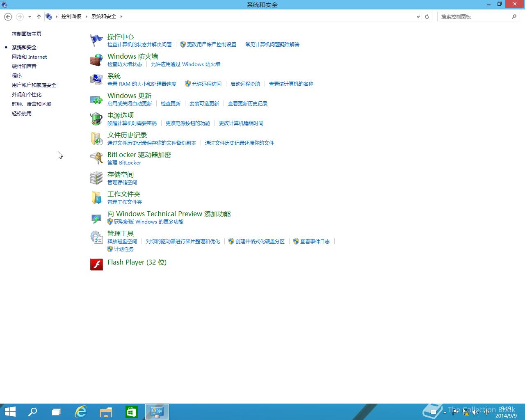Viewport: 525px width, 420px height.
Task: Click the 存储空间 drives icon
Action: (96, 178)
